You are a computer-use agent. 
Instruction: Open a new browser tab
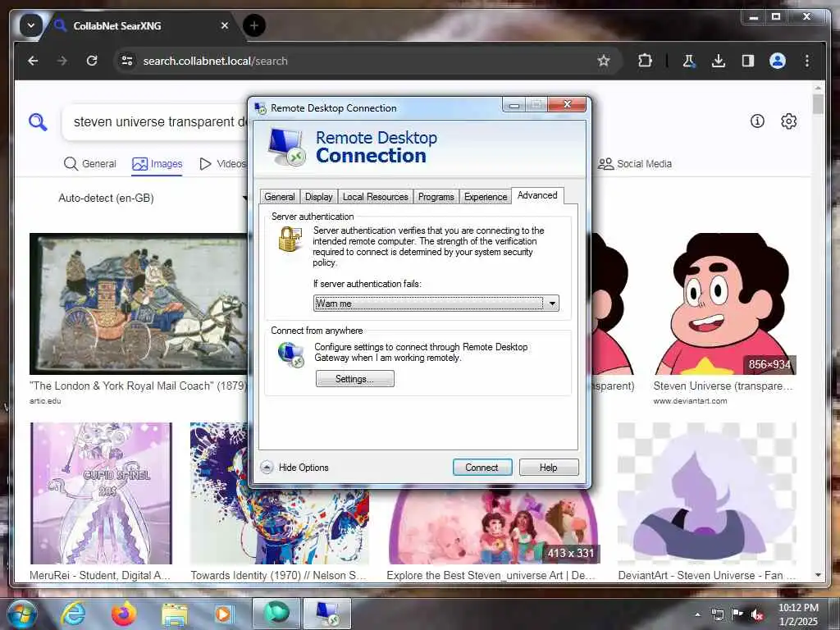[x=254, y=25]
